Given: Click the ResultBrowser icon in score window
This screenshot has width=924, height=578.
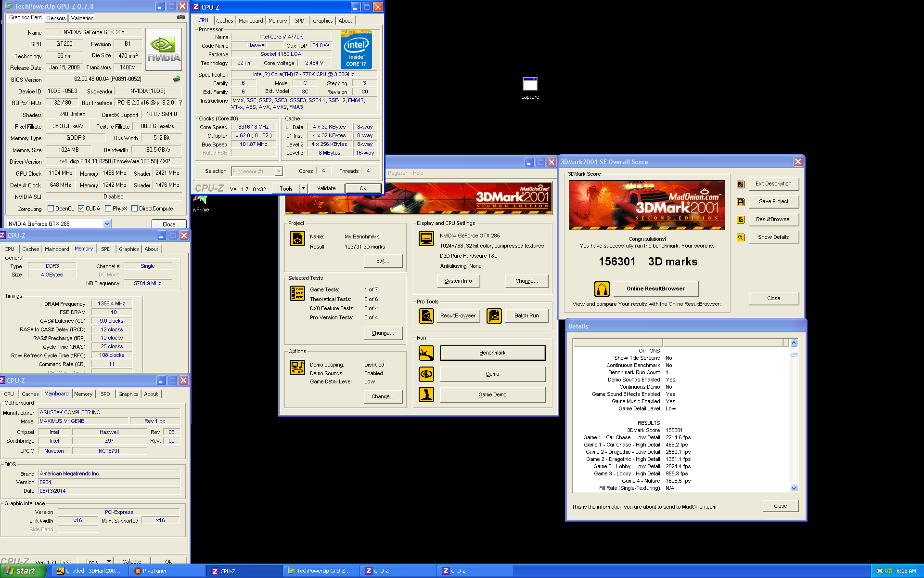Looking at the screenshot, I should [741, 220].
